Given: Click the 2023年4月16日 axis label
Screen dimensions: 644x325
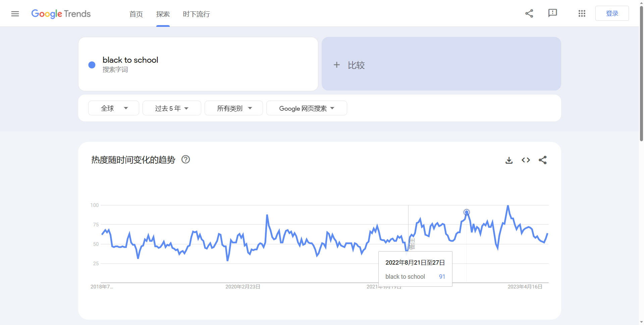Looking at the screenshot, I should coord(525,287).
